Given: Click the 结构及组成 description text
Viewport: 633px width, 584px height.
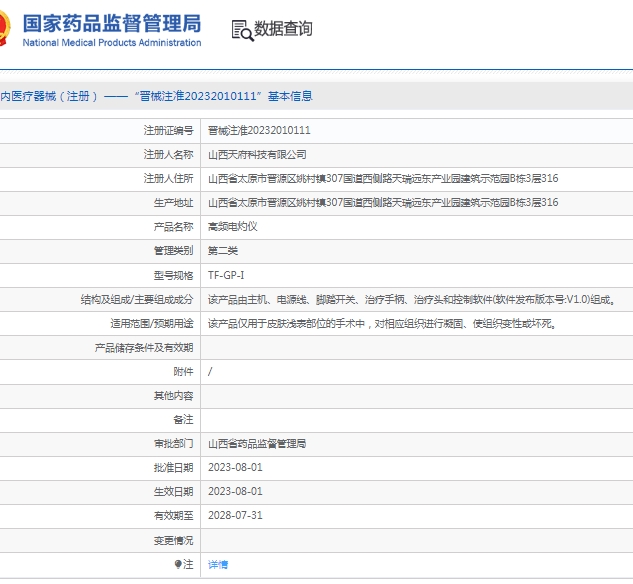Looking at the screenshot, I should tap(411, 299).
